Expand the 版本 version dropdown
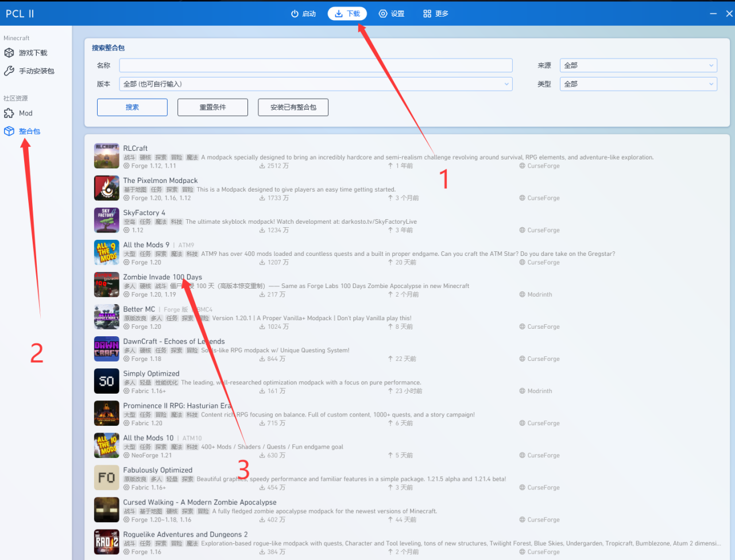The height and width of the screenshot is (560, 735). tap(316, 84)
